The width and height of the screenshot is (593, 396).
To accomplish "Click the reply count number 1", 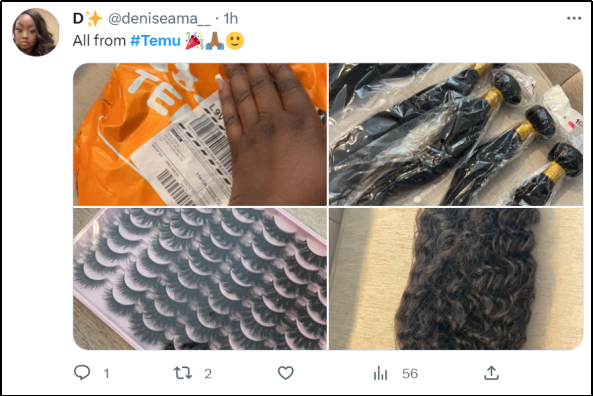I will tap(107, 374).
